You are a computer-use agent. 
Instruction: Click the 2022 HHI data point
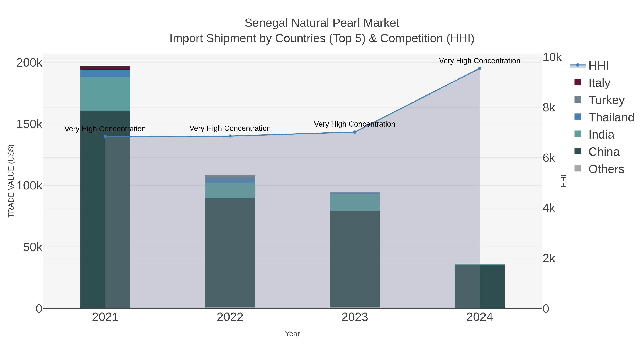[230, 136]
